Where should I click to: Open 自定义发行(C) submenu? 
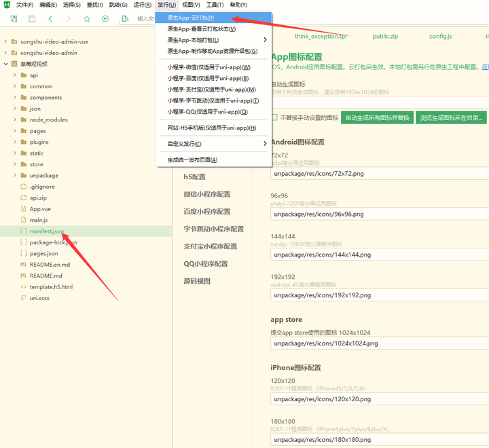[213, 144]
